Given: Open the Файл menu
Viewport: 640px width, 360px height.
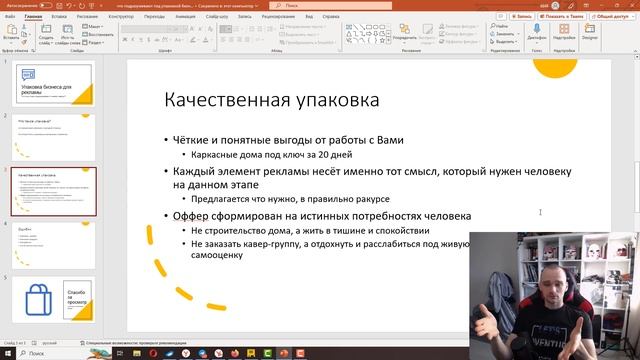Looking at the screenshot, I should click(10, 16).
